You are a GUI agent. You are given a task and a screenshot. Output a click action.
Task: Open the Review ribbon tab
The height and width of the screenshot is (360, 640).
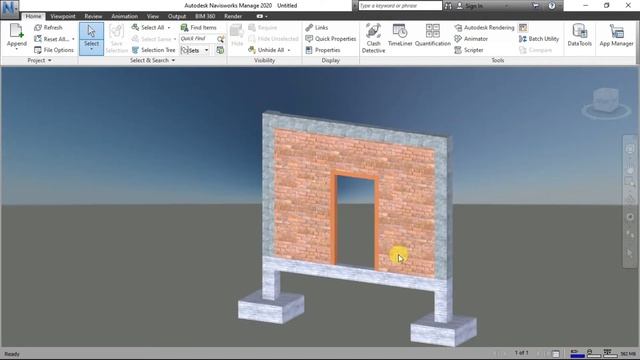93,16
